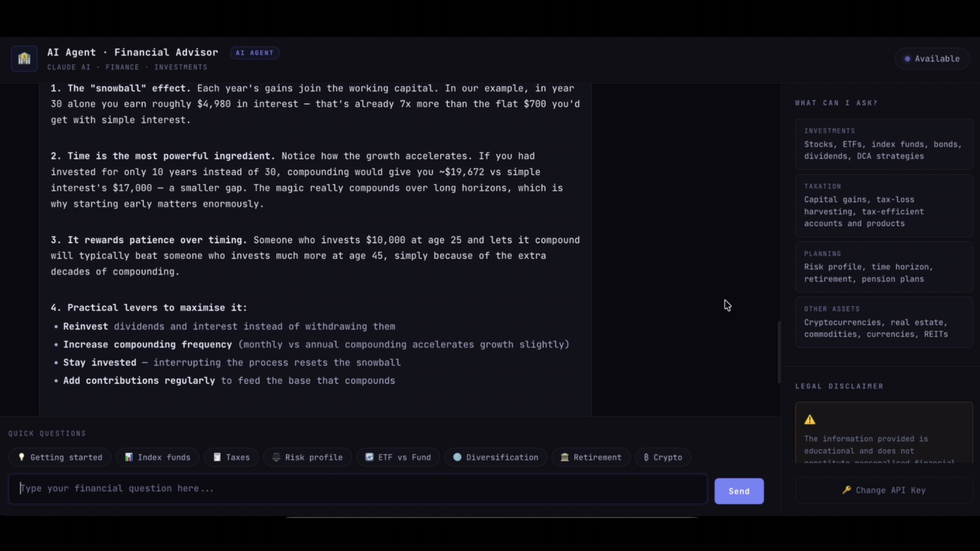Open the Taxation topic card
This screenshot has width=980, height=551.
(884, 205)
